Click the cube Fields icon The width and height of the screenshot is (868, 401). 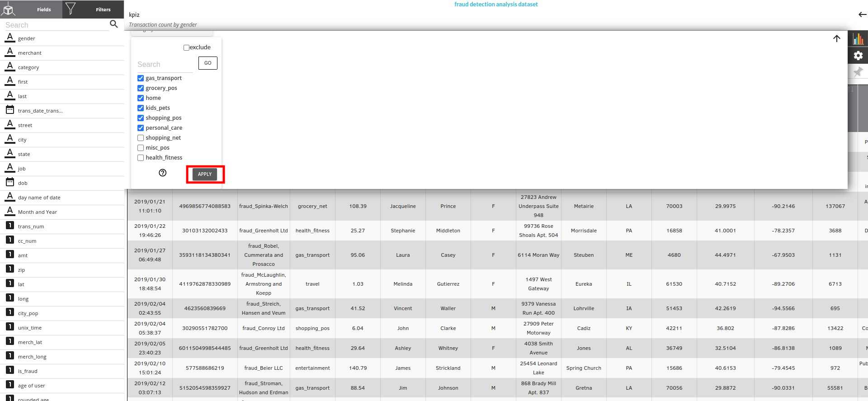click(9, 9)
